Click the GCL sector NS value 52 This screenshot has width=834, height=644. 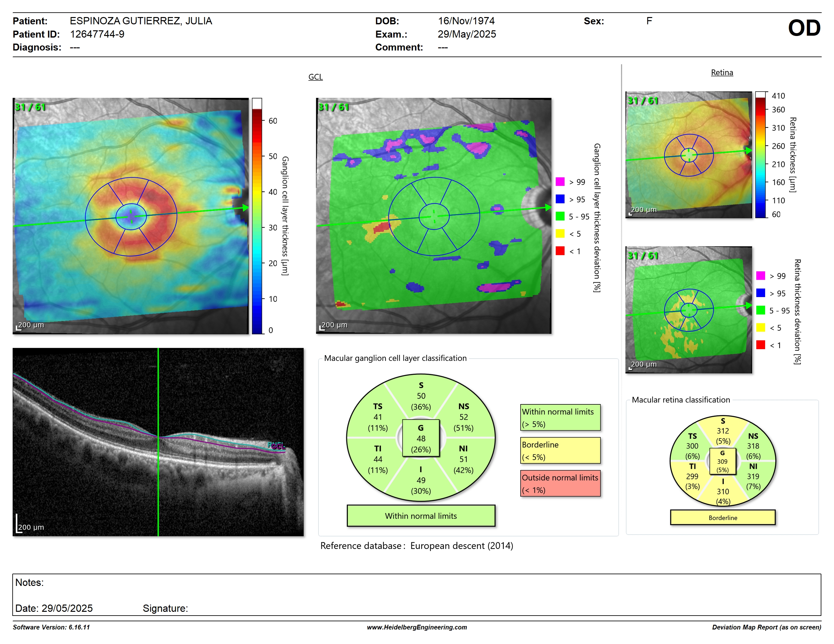pyautogui.click(x=463, y=417)
